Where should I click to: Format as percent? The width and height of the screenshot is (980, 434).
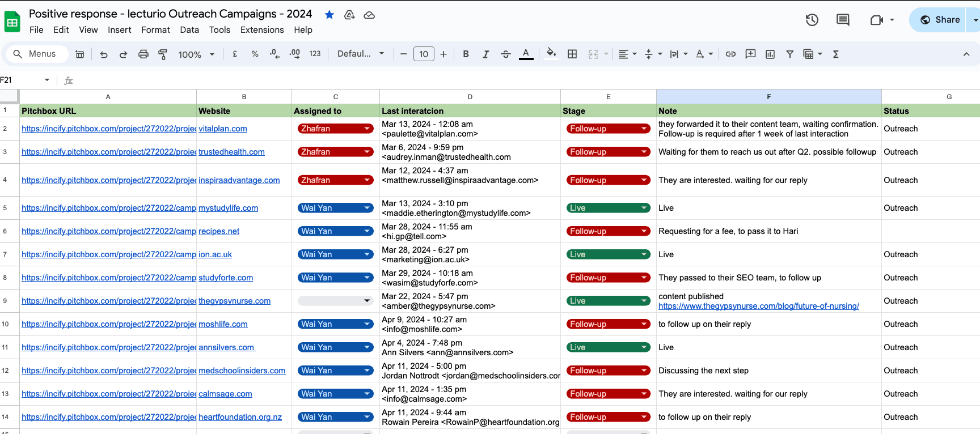coord(255,54)
